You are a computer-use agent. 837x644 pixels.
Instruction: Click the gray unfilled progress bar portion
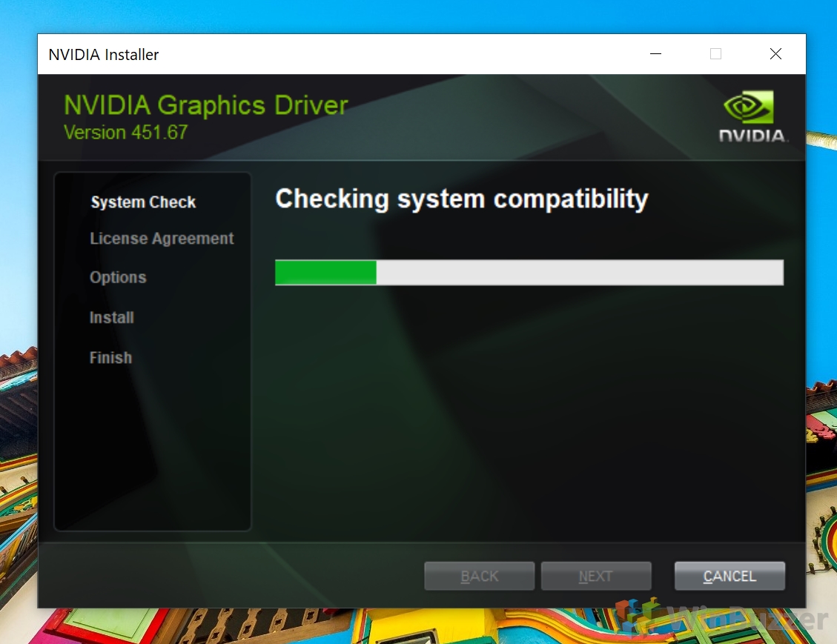578,273
